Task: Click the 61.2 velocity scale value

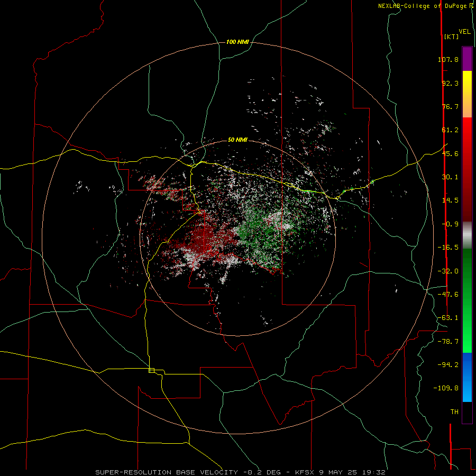Action: pos(450,130)
